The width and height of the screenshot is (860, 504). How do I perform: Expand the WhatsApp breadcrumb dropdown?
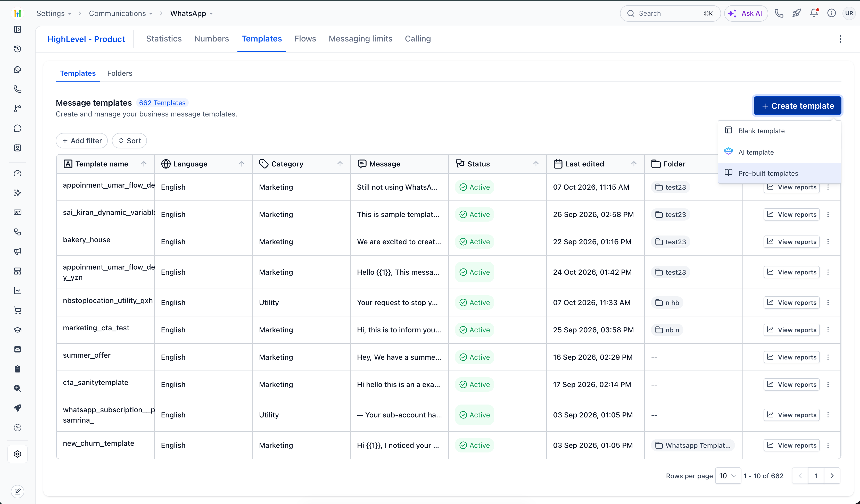coord(211,14)
